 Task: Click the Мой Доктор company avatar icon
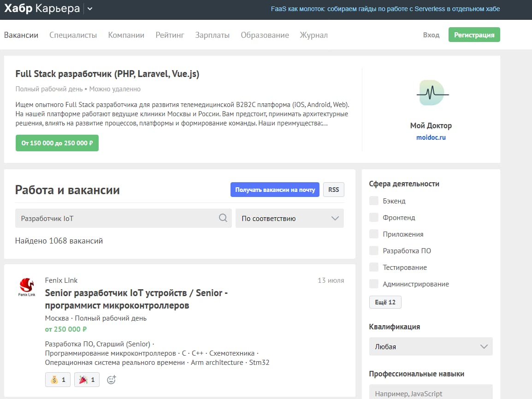(x=431, y=93)
